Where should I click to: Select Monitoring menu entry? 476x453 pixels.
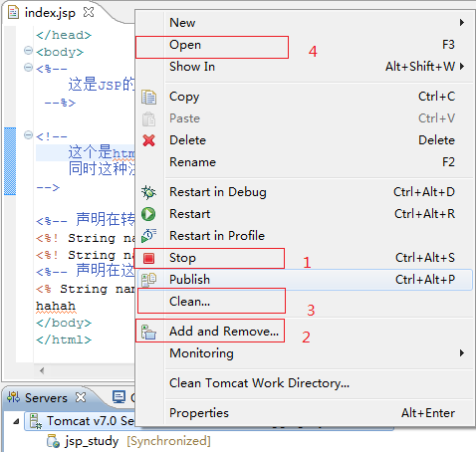pyautogui.click(x=305, y=353)
